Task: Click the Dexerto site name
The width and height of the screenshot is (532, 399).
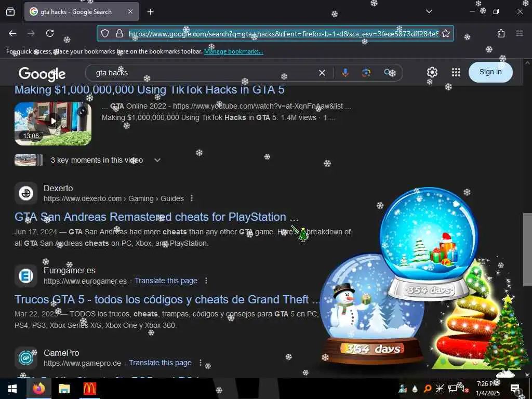Action: pos(58,188)
